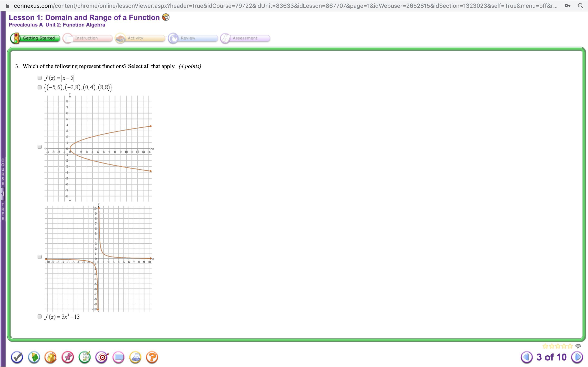Click the target with dart icon
The image size is (588, 367).
(102, 357)
